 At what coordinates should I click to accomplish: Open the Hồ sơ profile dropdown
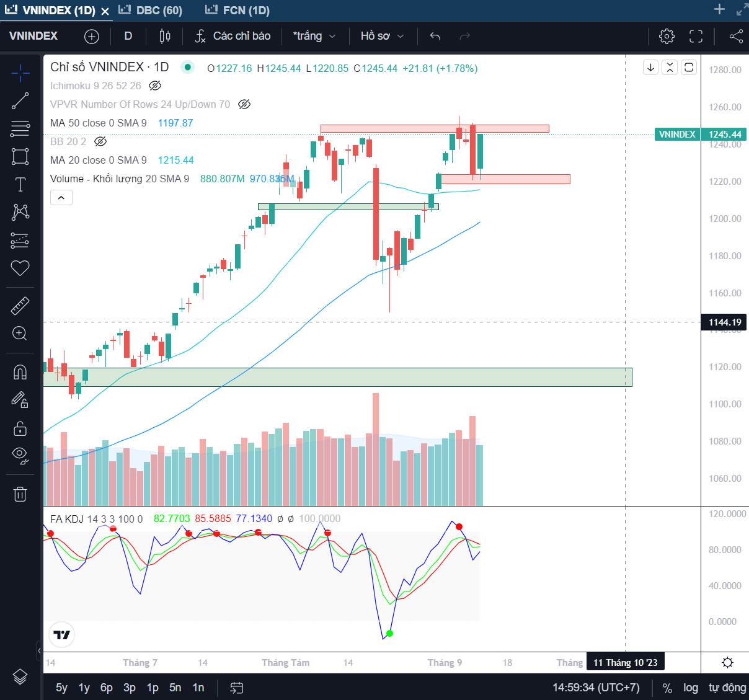coord(382,36)
